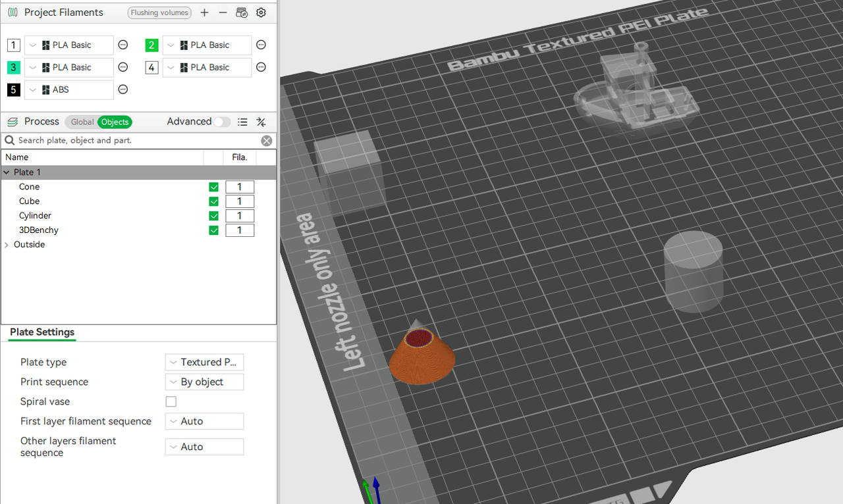Click filament 3 teal color swatch
Image resolution: width=843 pixels, height=504 pixels.
(x=14, y=67)
